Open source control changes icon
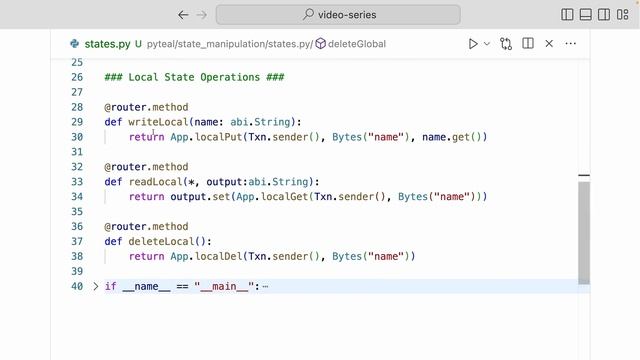The width and height of the screenshot is (640, 360). tap(506, 44)
